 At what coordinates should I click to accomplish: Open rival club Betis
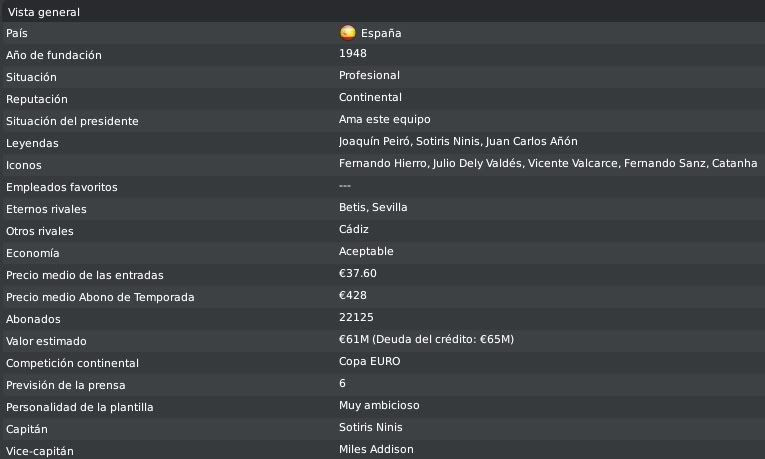point(352,207)
